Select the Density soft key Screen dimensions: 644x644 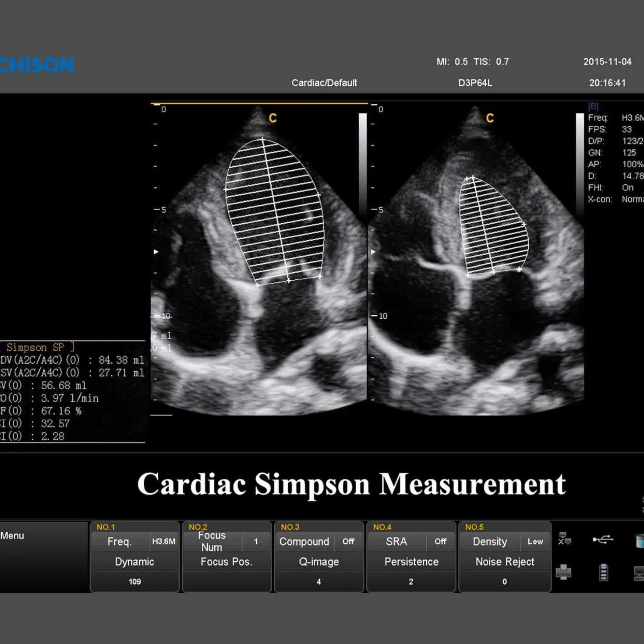[490, 542]
